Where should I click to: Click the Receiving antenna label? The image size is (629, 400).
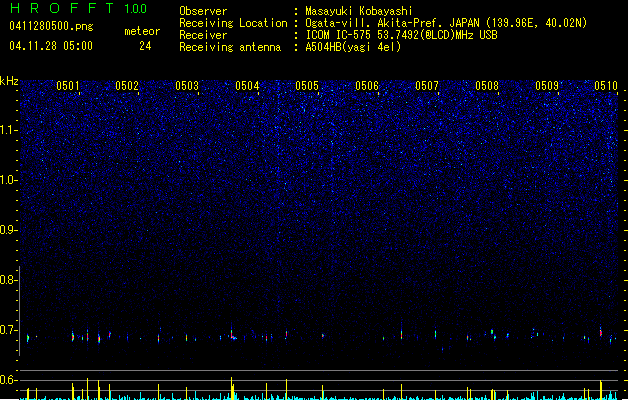(x=230, y=47)
